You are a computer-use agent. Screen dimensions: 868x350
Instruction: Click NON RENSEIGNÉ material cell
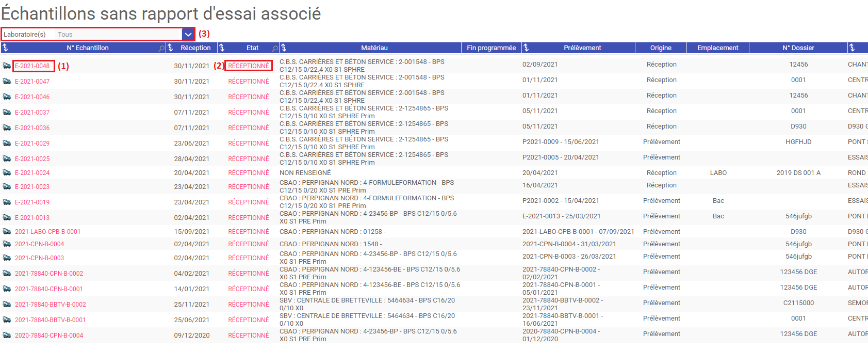(305, 173)
